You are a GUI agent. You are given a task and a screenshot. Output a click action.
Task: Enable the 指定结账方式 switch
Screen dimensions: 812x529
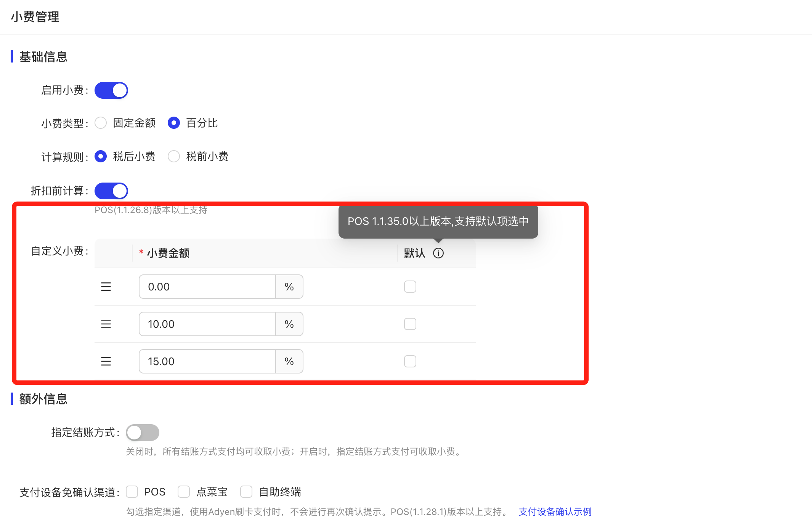click(x=143, y=433)
